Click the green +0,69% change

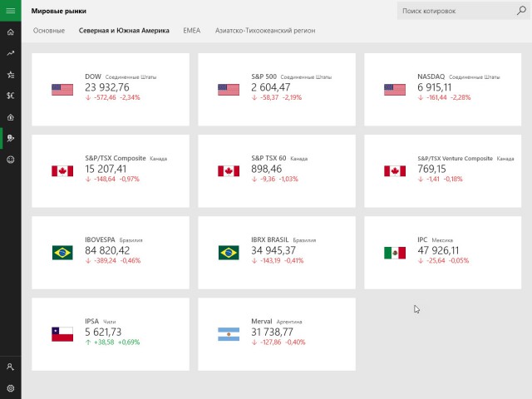[129, 342]
